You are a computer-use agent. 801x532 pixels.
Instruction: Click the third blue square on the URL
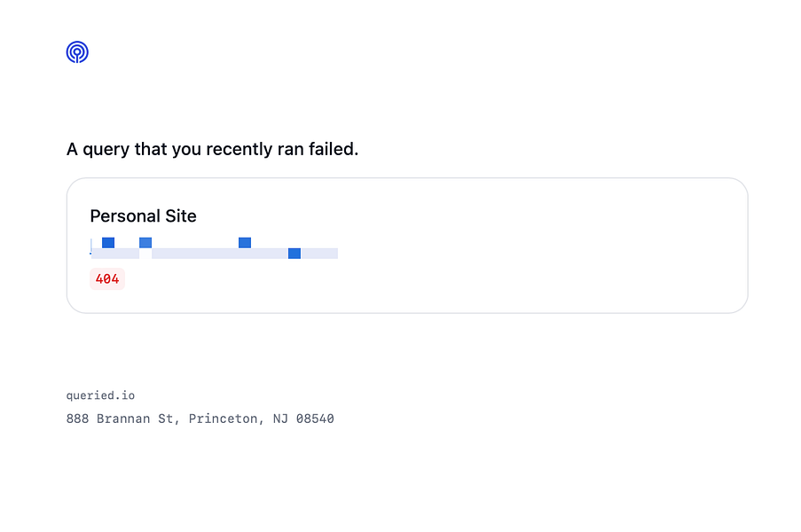coord(245,243)
